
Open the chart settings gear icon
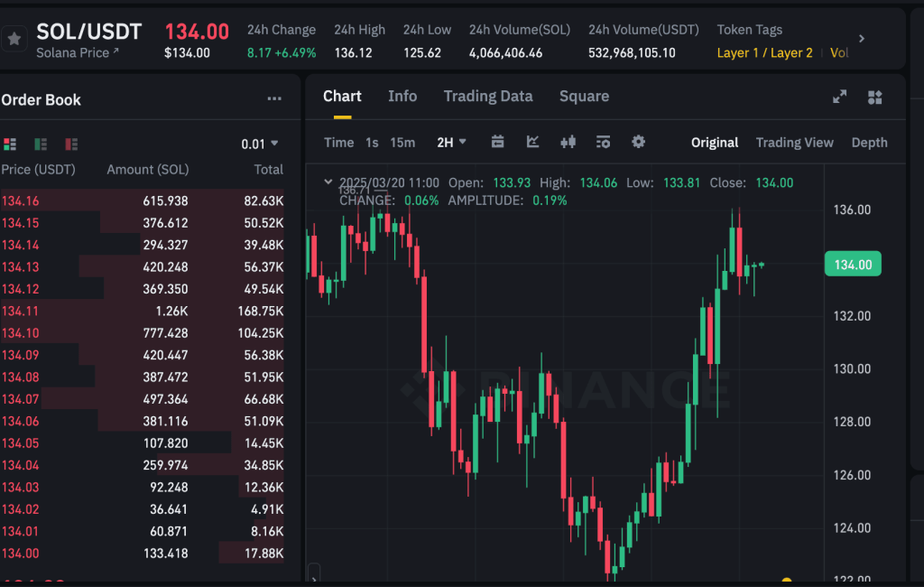(x=639, y=142)
